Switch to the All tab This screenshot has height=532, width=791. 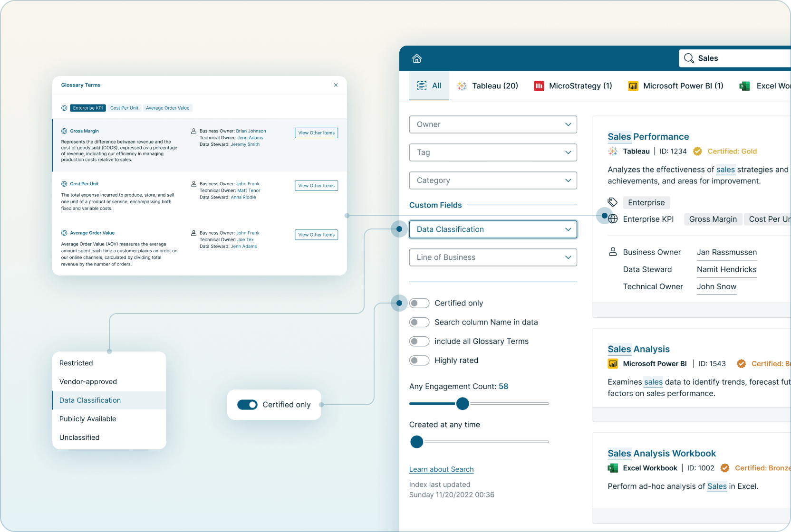click(429, 86)
